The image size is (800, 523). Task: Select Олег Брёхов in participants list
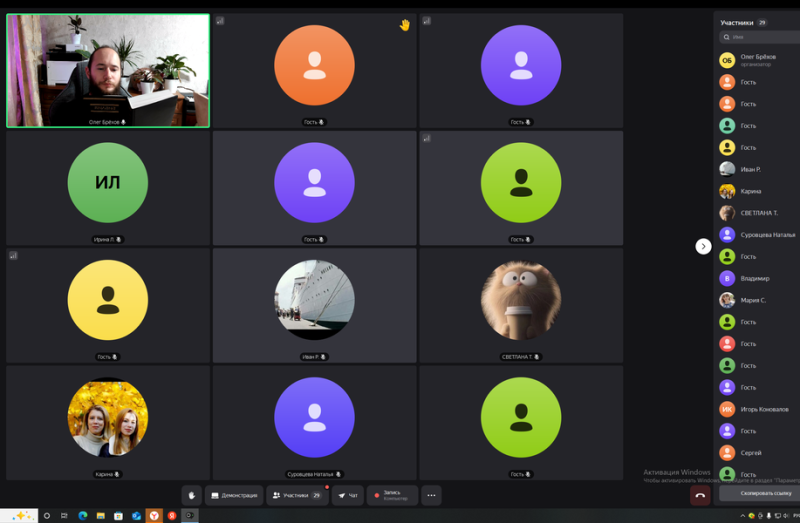(759, 60)
